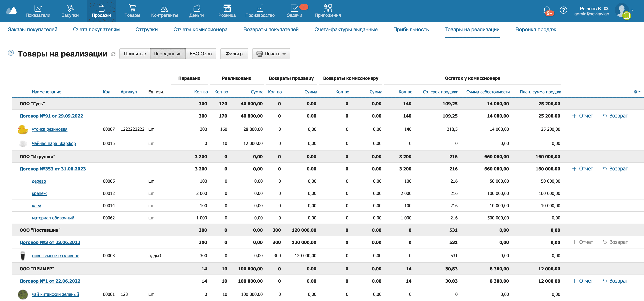Open Договор №353 от 31.08.2023 link
Viewport: 644px width, 301px height.
52,169
